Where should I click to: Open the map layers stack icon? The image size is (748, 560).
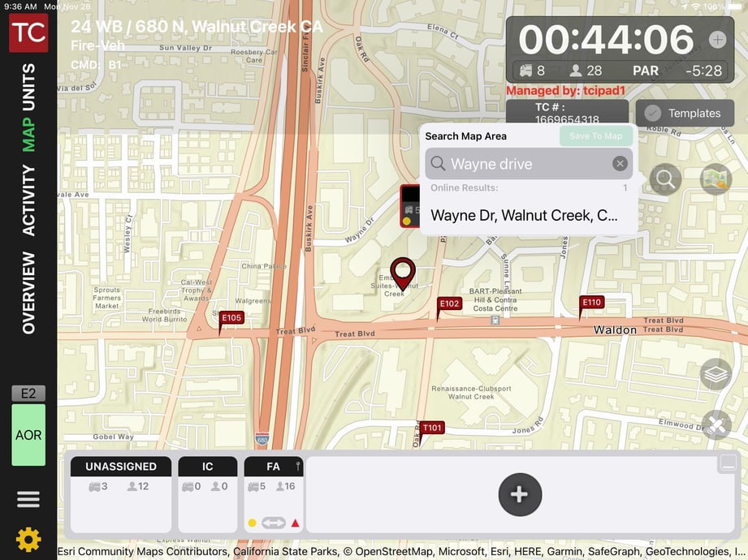coord(716,374)
